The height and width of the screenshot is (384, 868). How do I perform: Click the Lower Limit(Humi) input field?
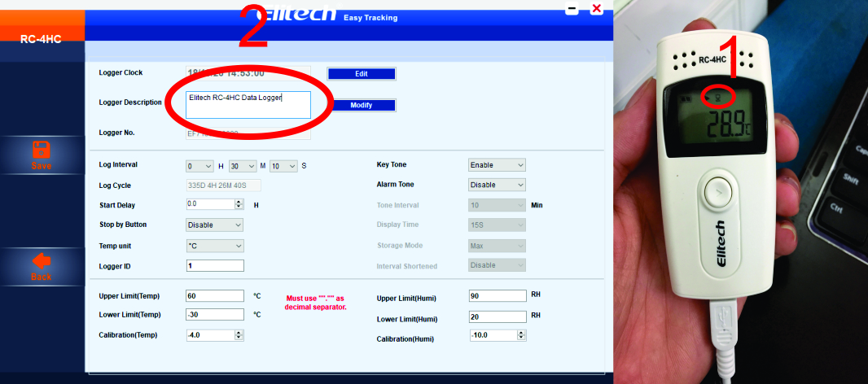click(498, 316)
